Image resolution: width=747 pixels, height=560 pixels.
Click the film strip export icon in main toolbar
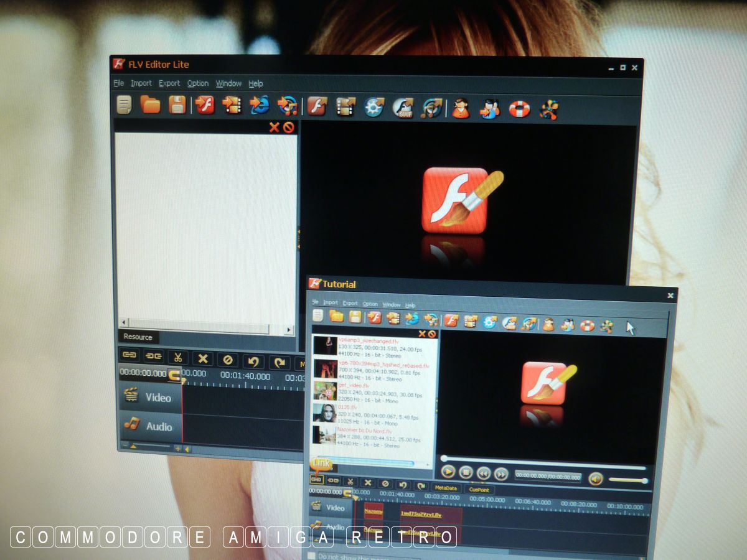tap(345, 106)
